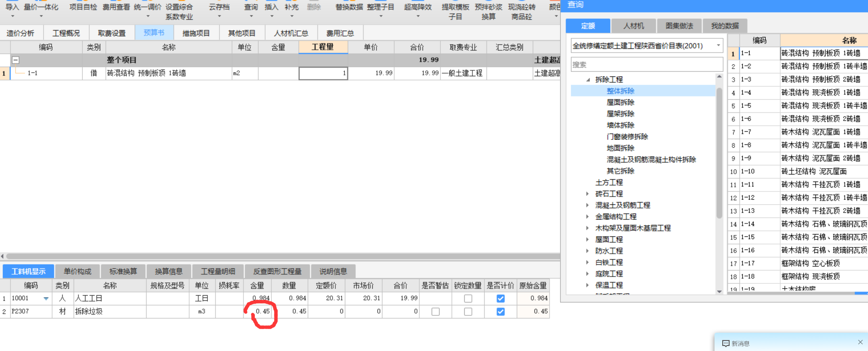Select 人材机 tab in query panel
This screenshot has height=351, width=868.
pos(634,26)
